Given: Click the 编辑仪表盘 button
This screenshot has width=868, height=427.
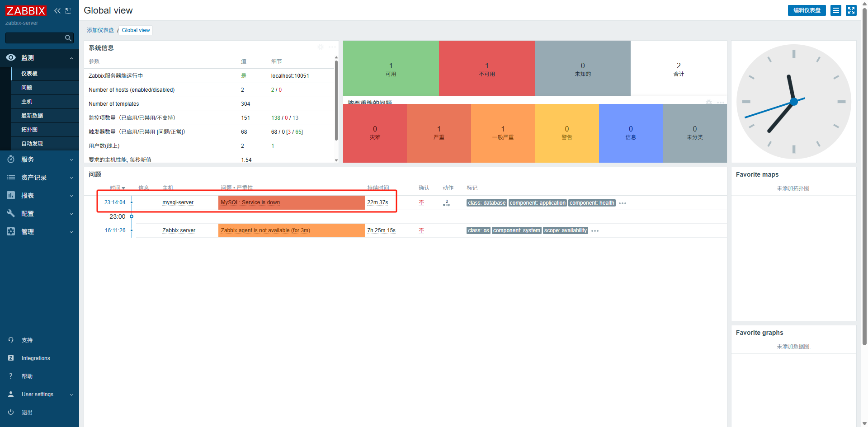Looking at the screenshot, I should [807, 10].
